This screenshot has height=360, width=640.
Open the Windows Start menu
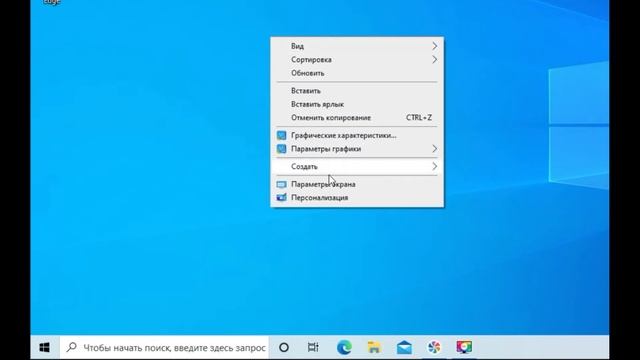[45, 347]
